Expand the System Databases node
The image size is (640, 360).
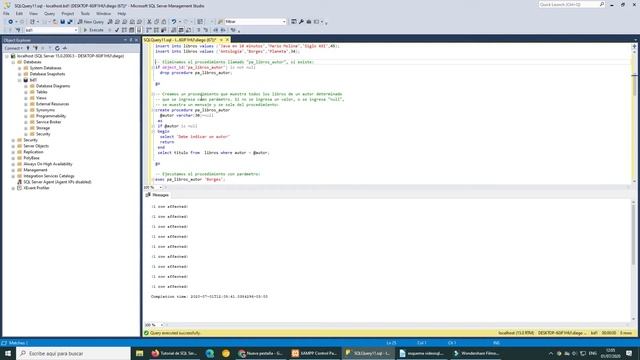tap(20, 68)
